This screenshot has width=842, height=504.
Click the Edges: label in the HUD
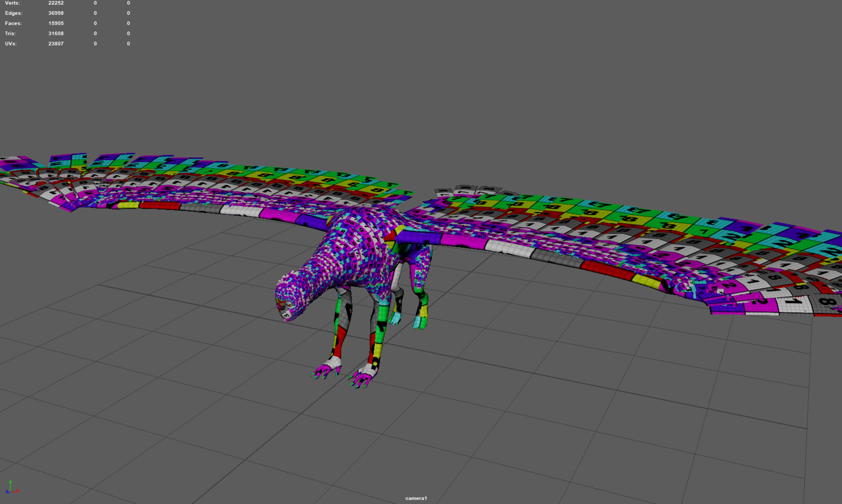(14, 13)
